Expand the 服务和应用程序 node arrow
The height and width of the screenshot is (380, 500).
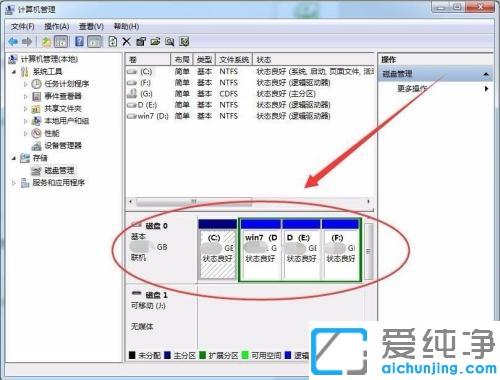14,183
